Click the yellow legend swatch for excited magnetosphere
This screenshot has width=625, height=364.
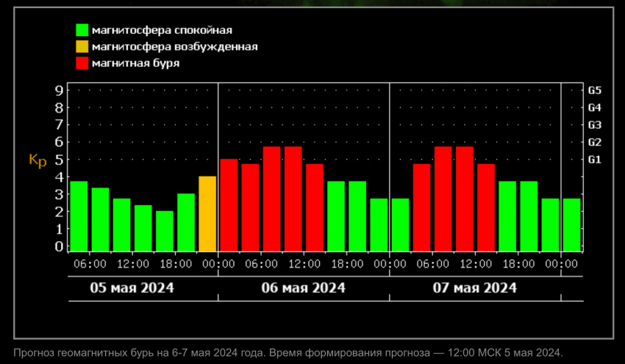click(82, 47)
